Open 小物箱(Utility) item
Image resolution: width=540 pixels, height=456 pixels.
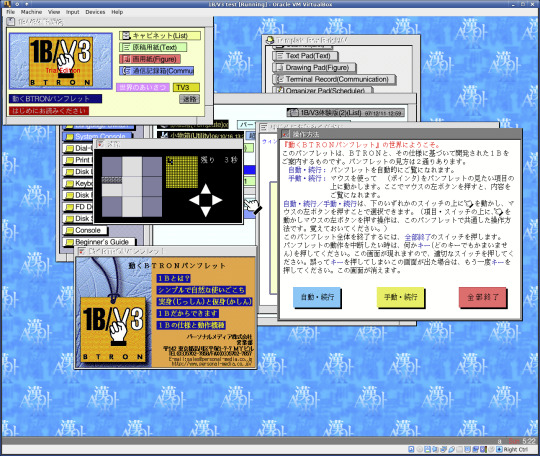pos(200,136)
